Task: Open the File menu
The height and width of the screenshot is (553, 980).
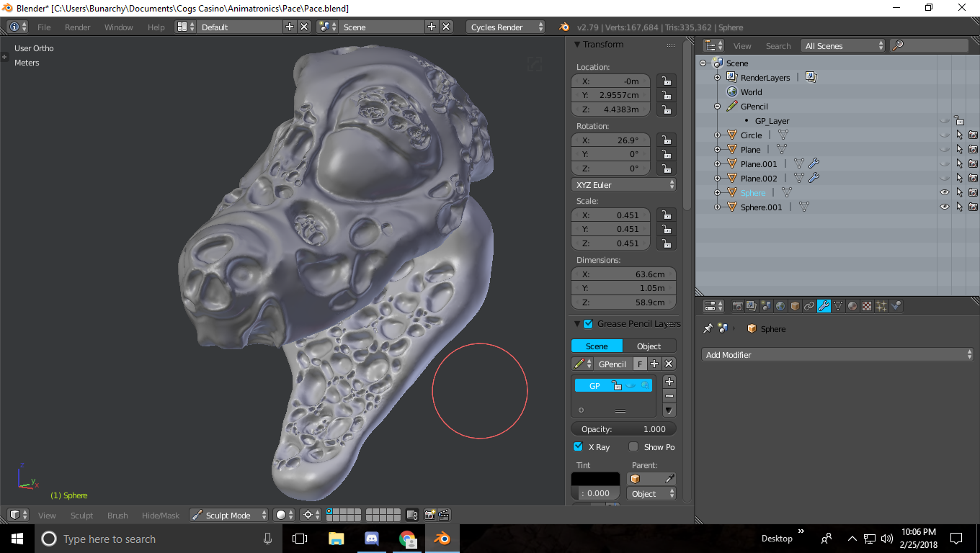Action: pos(44,27)
